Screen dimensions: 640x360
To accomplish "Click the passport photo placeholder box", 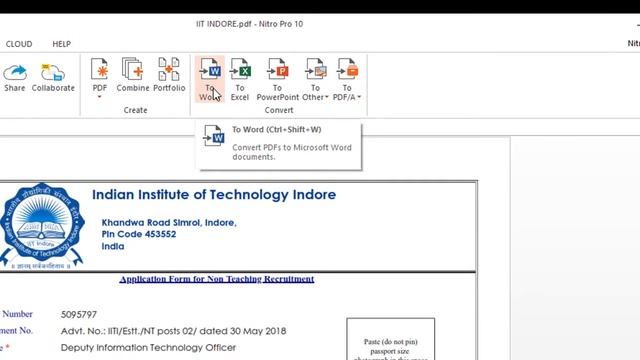I will pyautogui.click(x=391, y=339).
